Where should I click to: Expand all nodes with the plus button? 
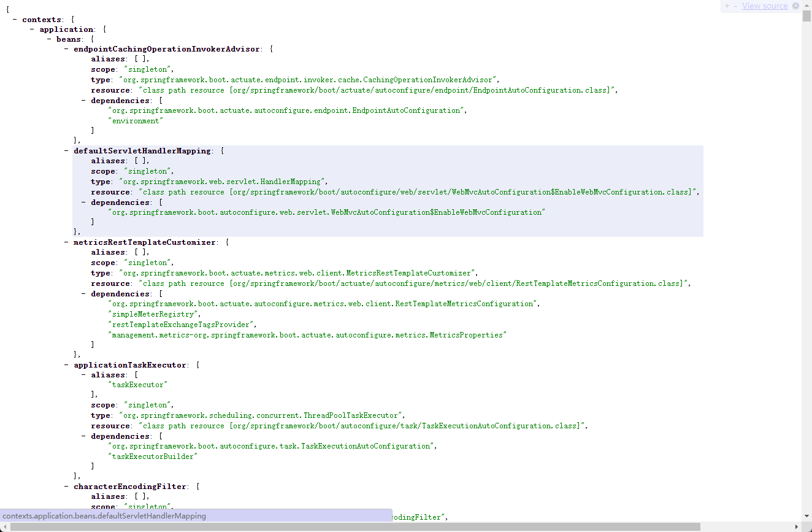[727, 6]
